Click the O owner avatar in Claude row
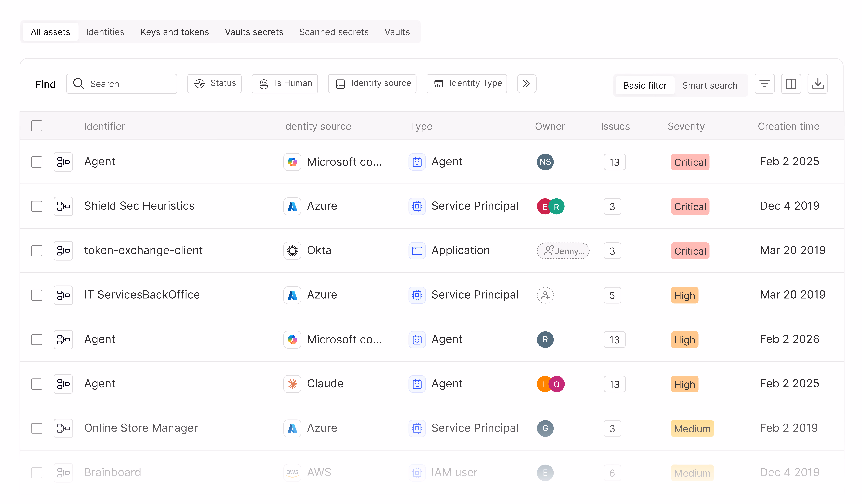Screen dimensions: 862x504 tap(557, 384)
